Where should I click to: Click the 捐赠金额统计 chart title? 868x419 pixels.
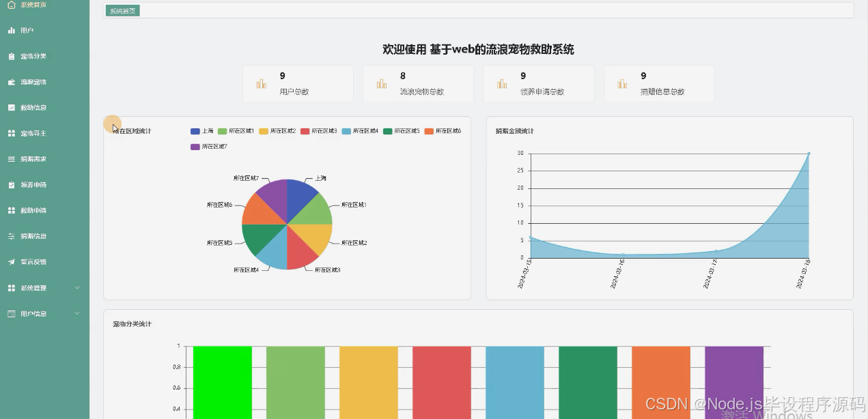pyautogui.click(x=515, y=131)
